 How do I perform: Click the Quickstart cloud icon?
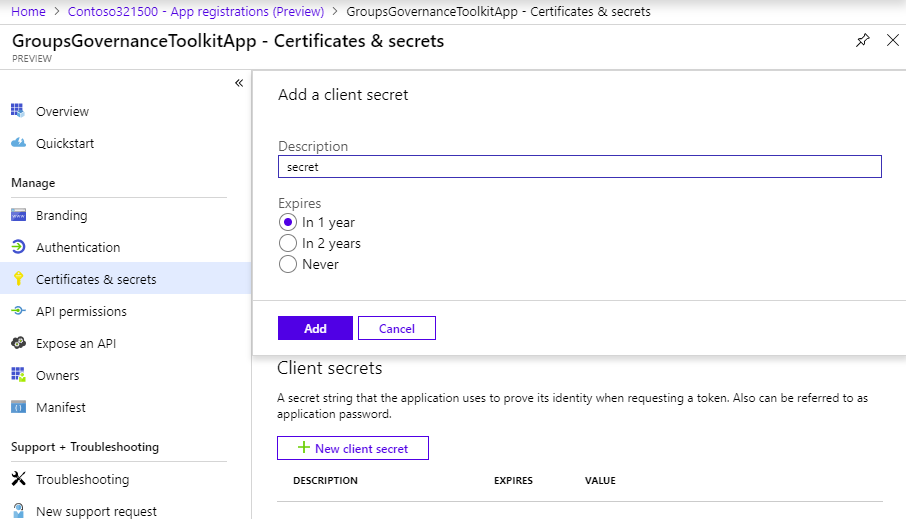[18, 143]
